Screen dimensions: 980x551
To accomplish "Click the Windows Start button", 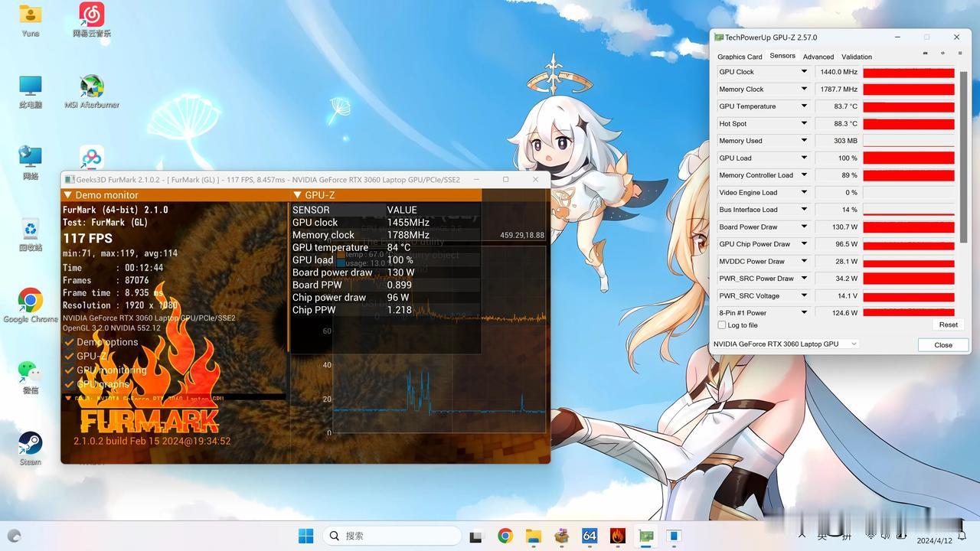I will [x=305, y=536].
